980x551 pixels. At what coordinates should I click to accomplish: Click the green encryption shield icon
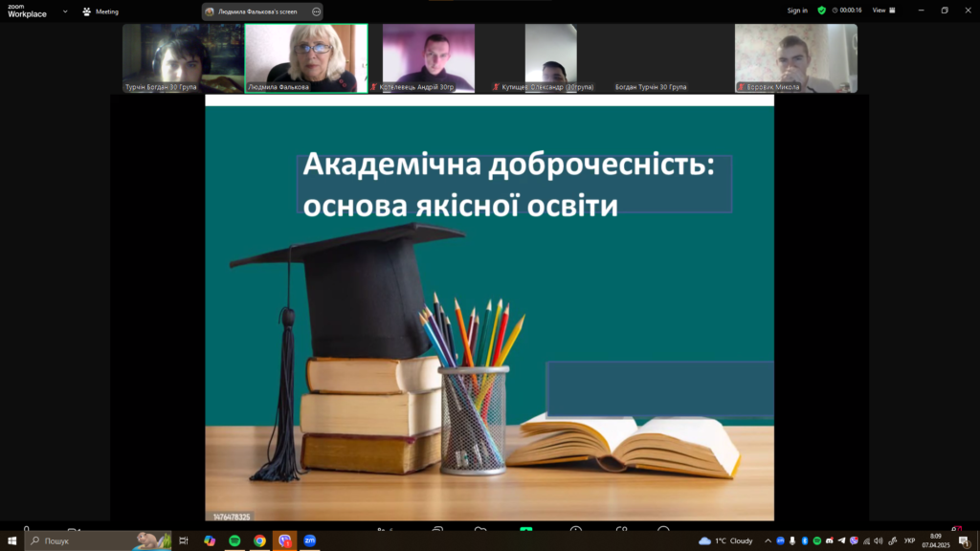(x=821, y=11)
